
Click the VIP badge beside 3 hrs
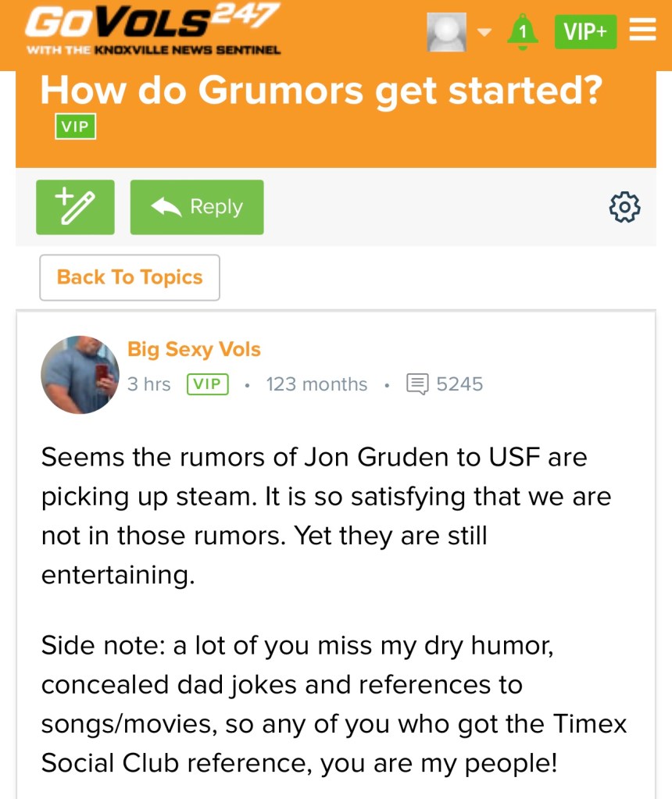pyautogui.click(x=208, y=384)
